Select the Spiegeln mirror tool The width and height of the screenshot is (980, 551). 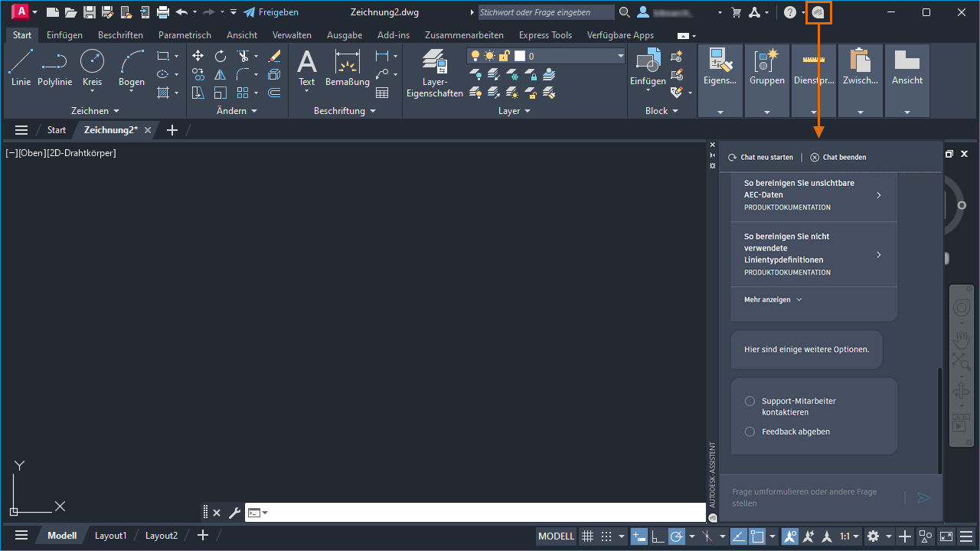[x=219, y=74]
